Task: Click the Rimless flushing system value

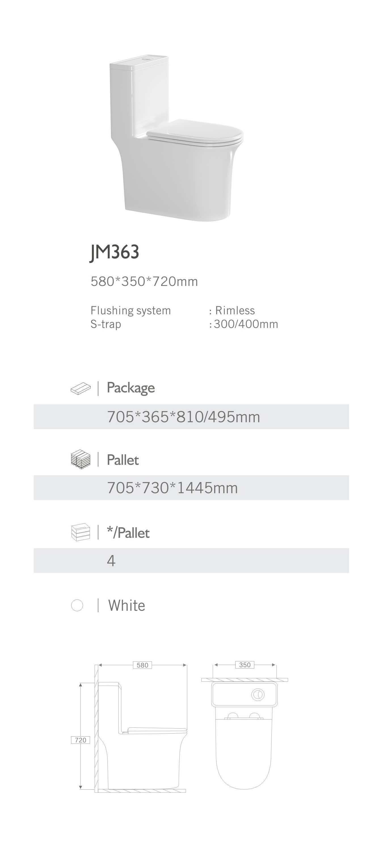Action: tap(235, 310)
